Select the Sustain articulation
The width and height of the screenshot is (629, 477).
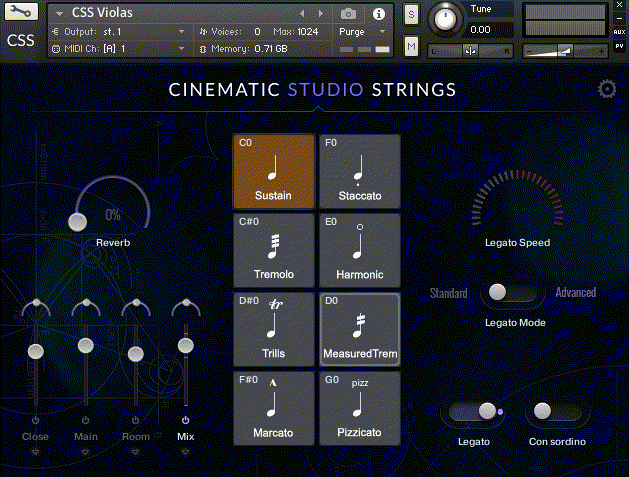(274, 171)
